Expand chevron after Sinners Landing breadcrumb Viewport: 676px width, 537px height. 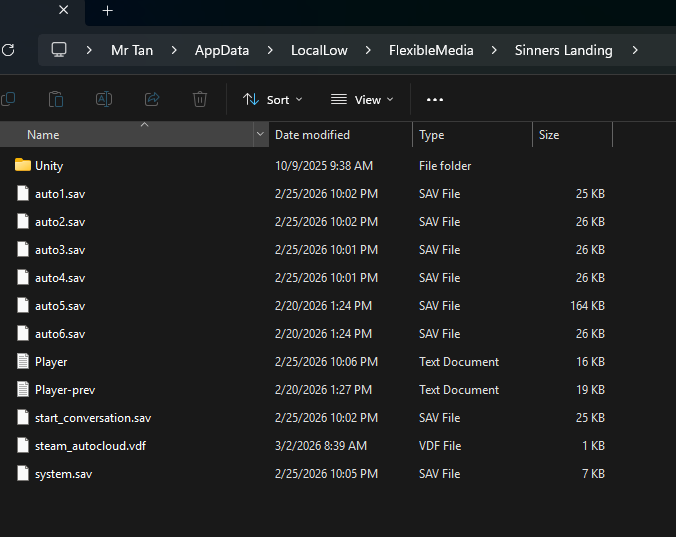tap(634, 50)
